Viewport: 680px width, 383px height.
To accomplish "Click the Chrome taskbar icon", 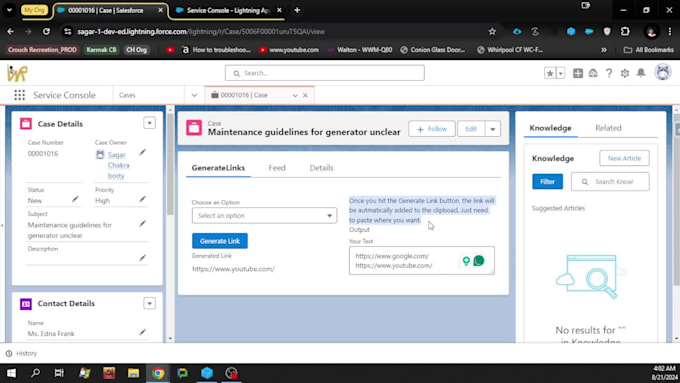I will click(x=158, y=373).
